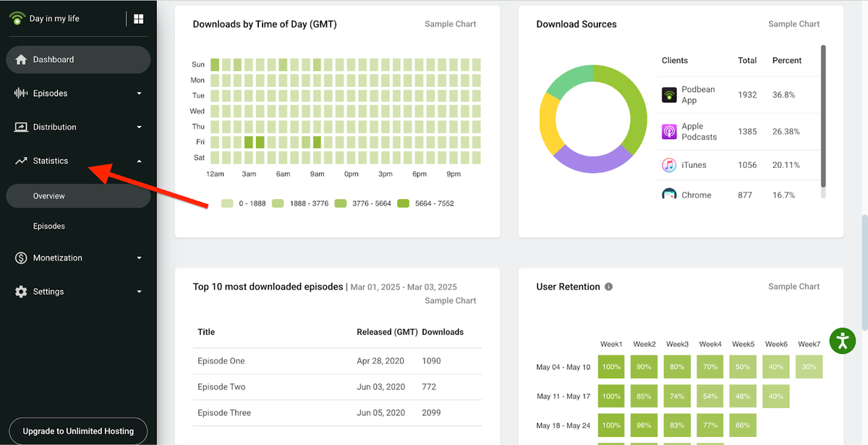Viewport: 868px width, 445px height.
Task: Click the Upgrade to Unlimited Hosting button
Action: click(x=77, y=431)
